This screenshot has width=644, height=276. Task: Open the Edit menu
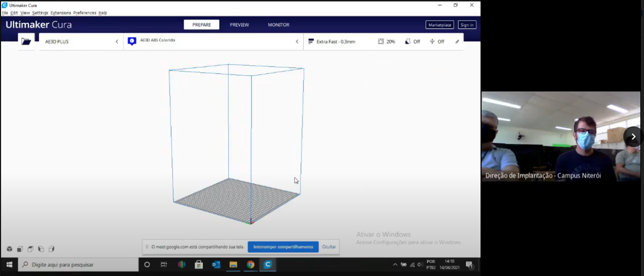[x=14, y=12]
